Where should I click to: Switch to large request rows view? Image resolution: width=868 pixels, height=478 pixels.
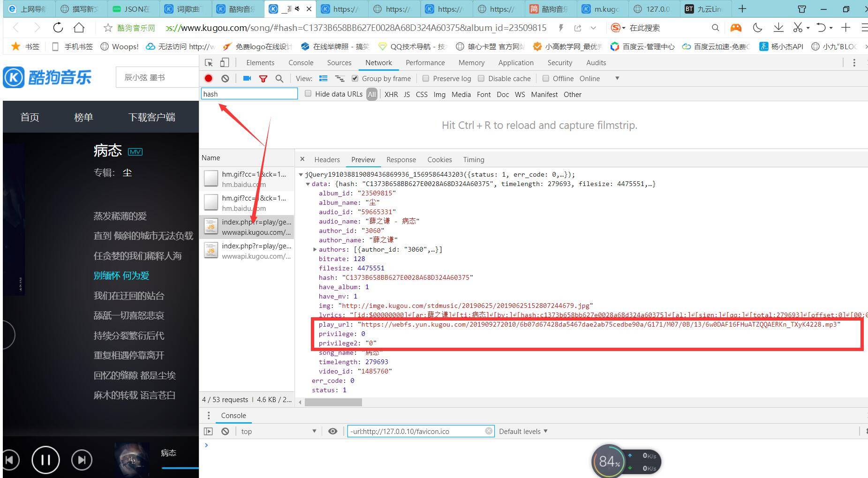click(323, 78)
